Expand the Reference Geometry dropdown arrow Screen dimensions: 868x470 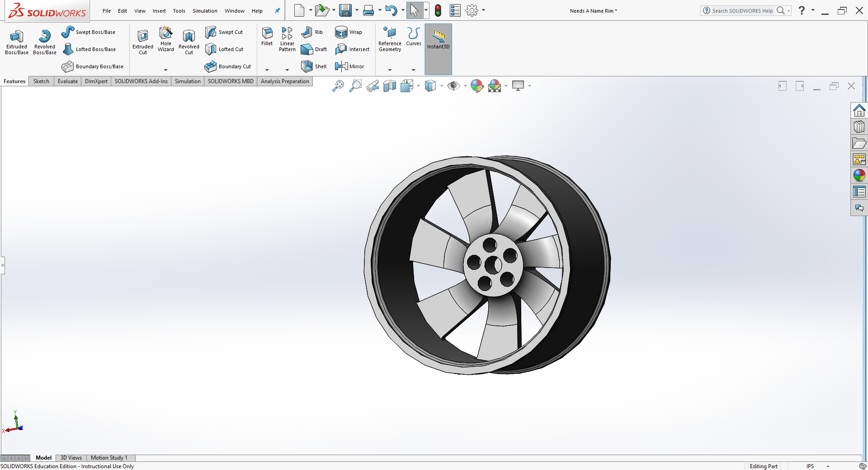pyautogui.click(x=390, y=70)
